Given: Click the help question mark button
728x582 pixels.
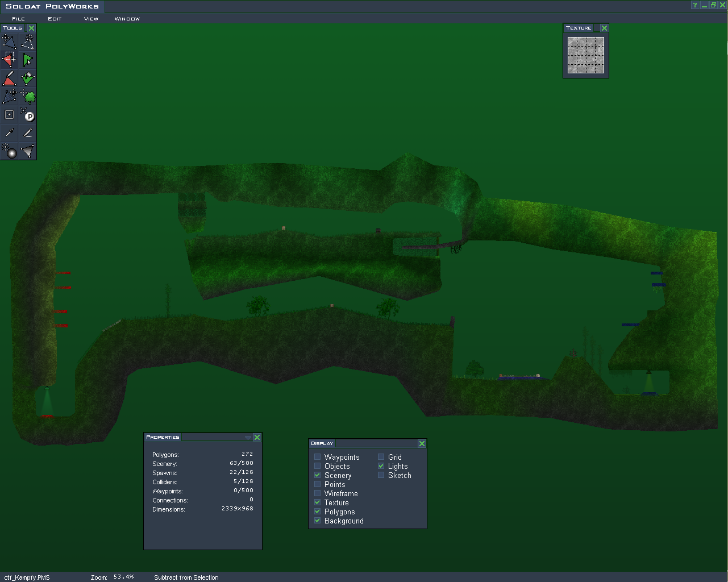Looking at the screenshot, I should click(x=694, y=5).
